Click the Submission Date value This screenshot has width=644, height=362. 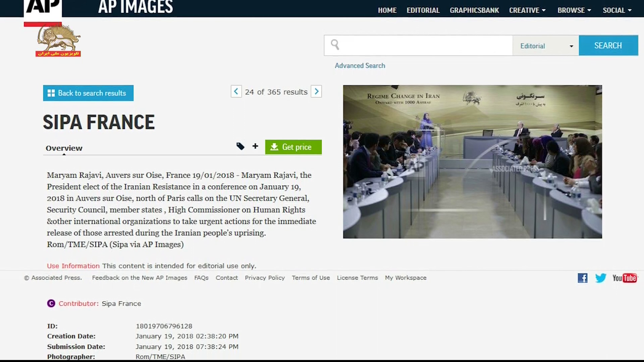point(187,347)
